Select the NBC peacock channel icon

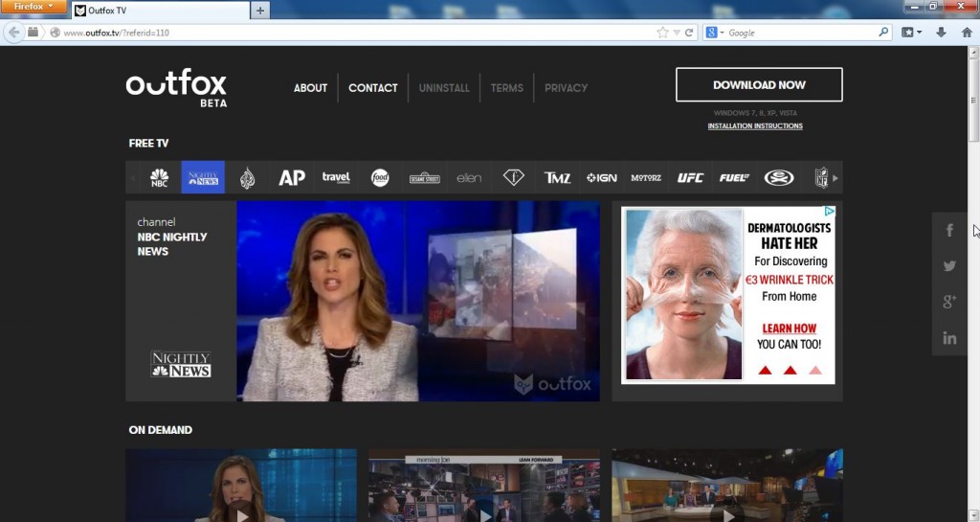pos(160,177)
